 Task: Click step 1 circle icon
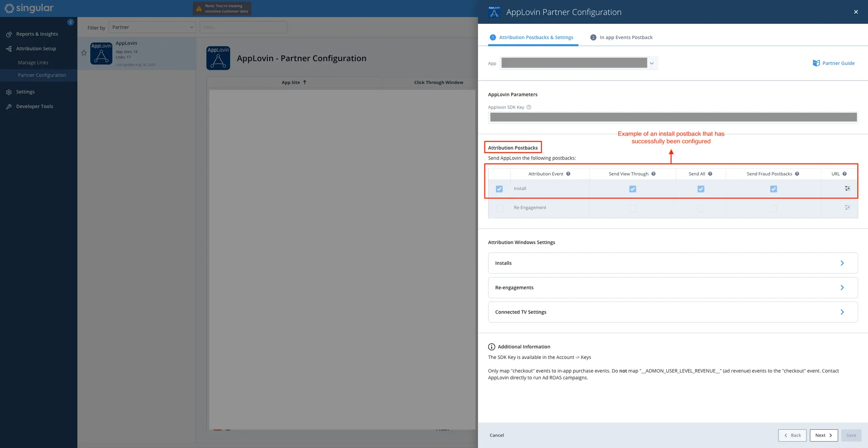pos(492,37)
